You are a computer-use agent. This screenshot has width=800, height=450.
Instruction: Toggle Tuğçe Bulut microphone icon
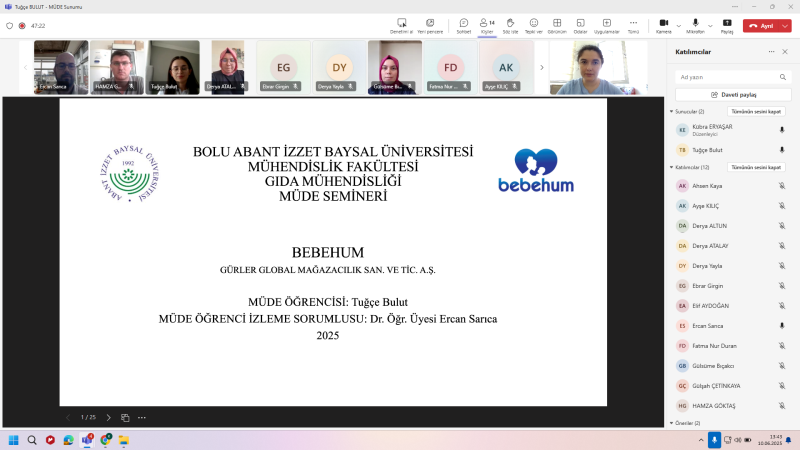click(x=782, y=150)
